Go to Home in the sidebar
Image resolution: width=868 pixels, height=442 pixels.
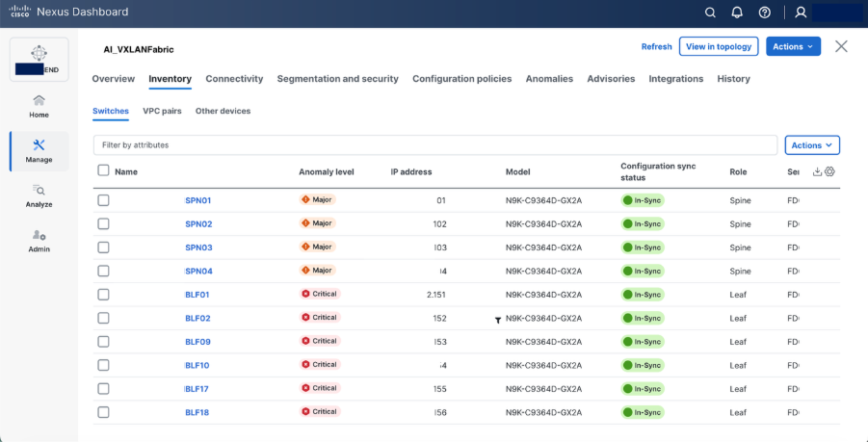39,106
